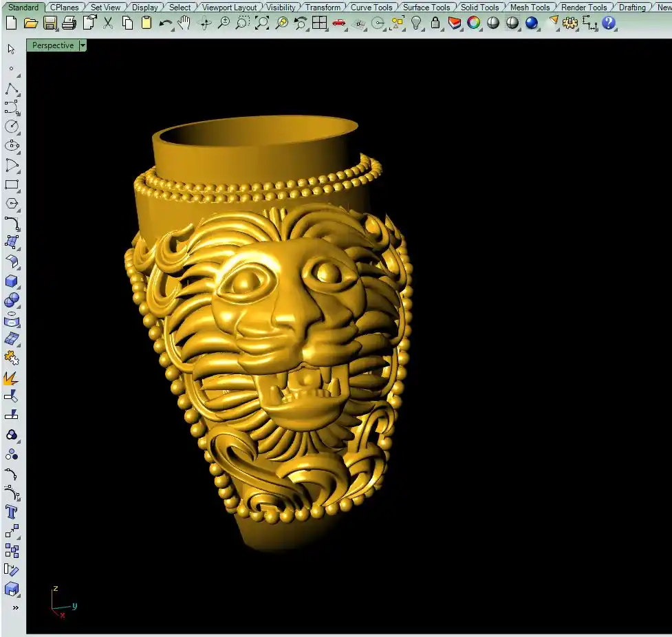Expand the left toolbar overflow chevron

point(14,607)
